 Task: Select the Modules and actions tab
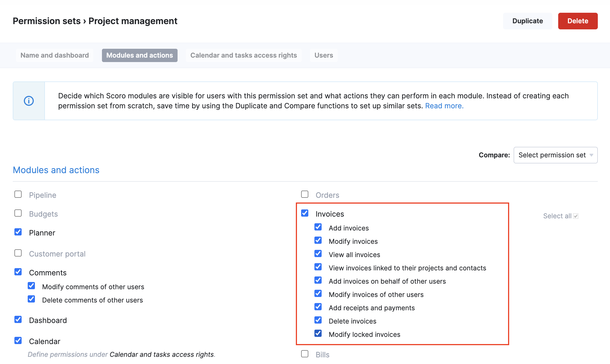pyautogui.click(x=140, y=55)
